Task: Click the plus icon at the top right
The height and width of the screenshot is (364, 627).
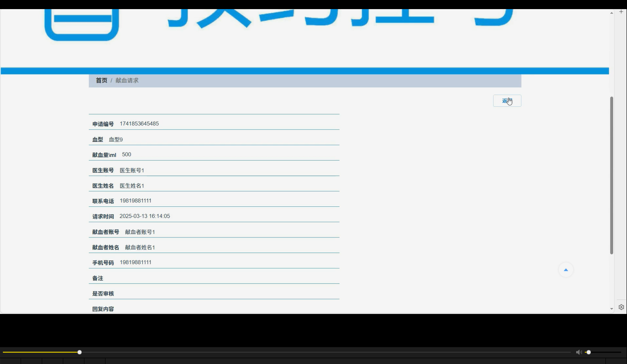Action: pyautogui.click(x=621, y=12)
